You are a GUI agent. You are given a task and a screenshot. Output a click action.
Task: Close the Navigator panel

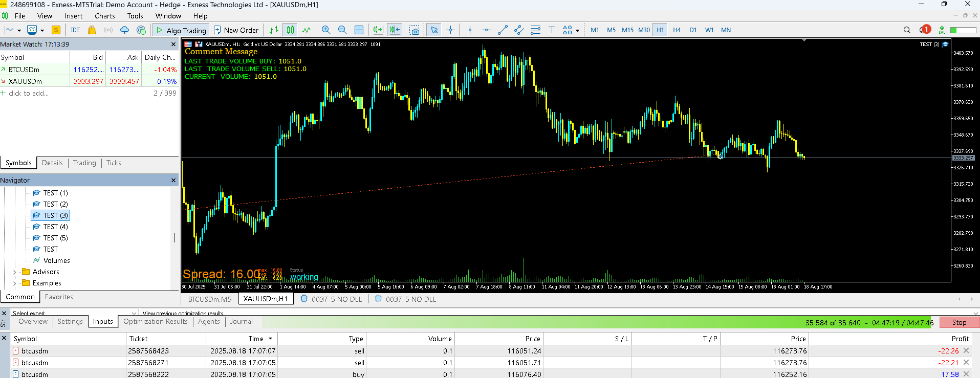tap(173, 180)
